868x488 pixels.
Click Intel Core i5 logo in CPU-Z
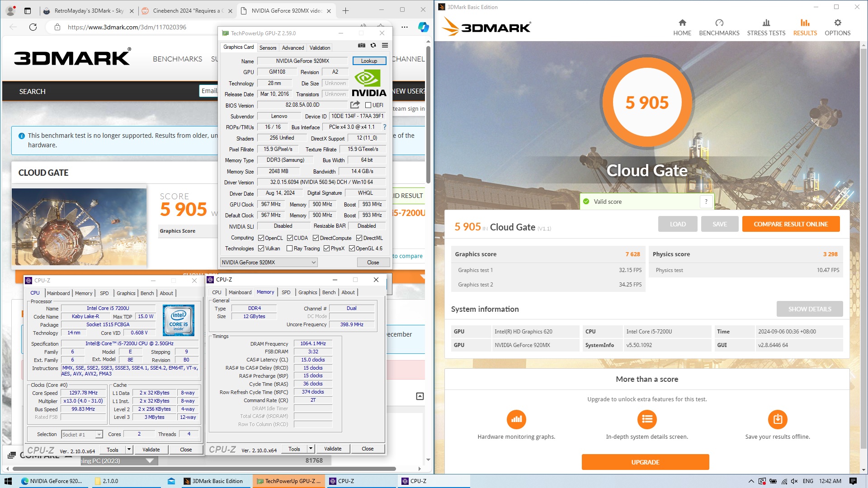179,320
